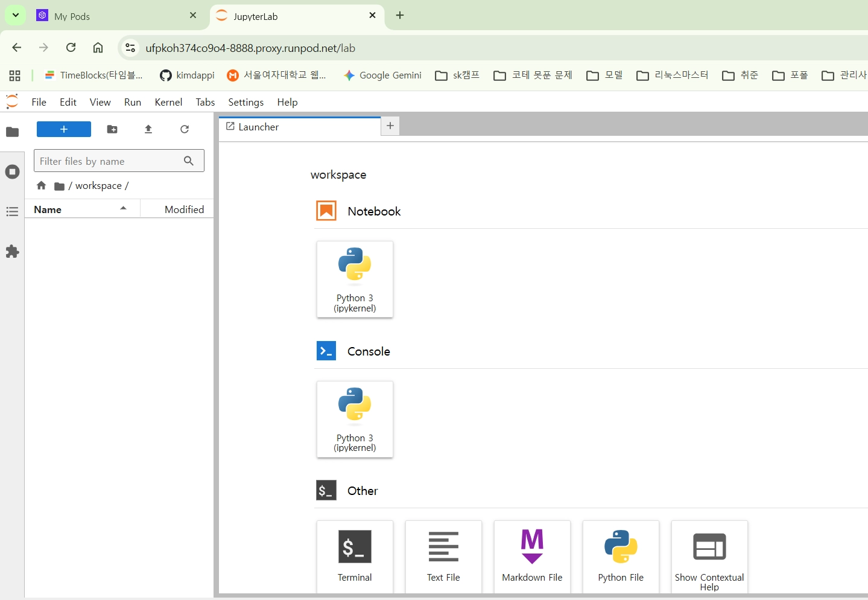Open the Run menu
The image size is (868, 600).
[x=133, y=102]
